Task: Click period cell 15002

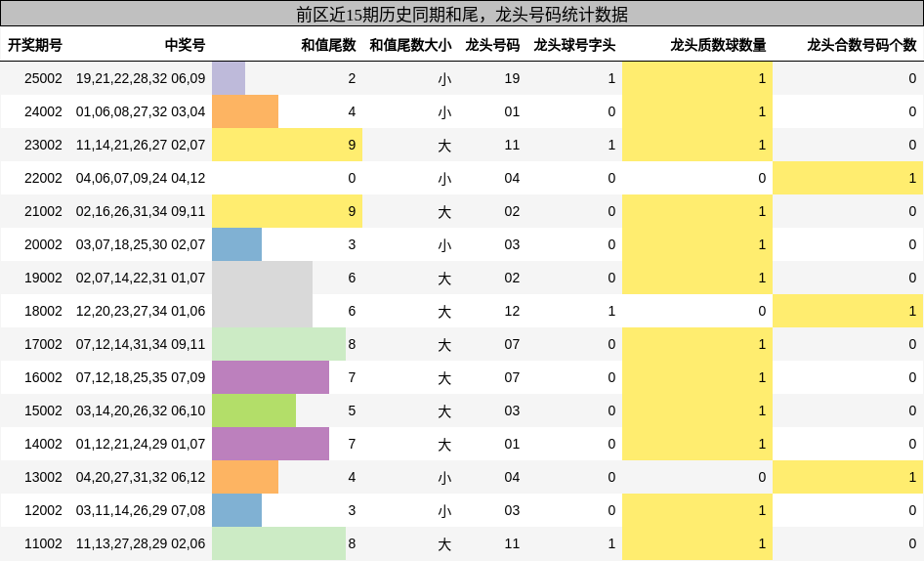Action: (x=43, y=410)
